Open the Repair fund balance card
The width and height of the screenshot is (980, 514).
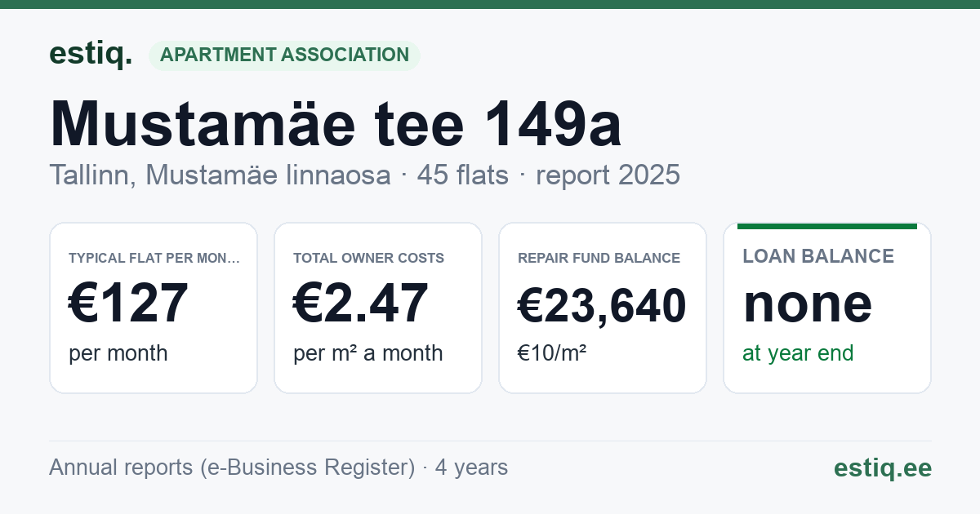(x=603, y=308)
